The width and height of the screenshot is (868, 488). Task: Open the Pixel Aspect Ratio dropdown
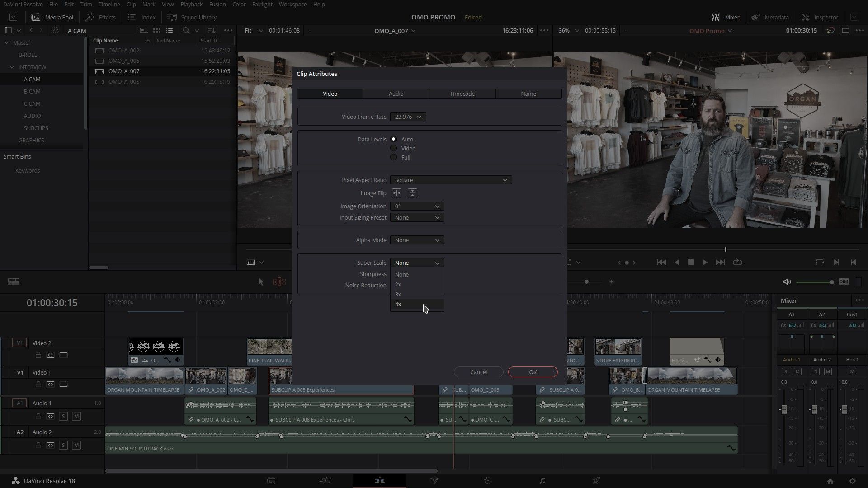point(450,180)
